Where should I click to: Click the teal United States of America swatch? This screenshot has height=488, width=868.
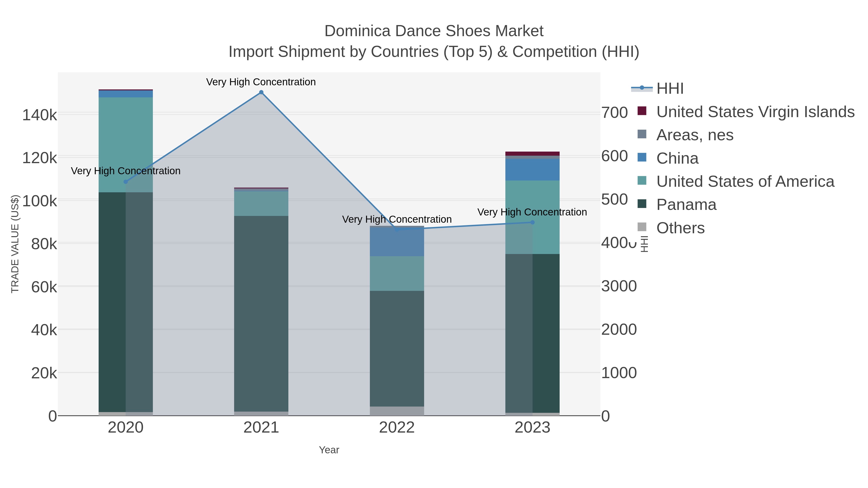click(642, 180)
